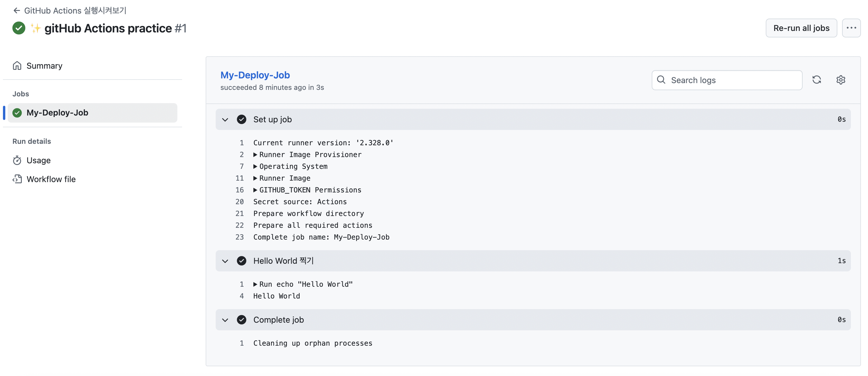Click 'Complete job name: My-Deploy-Job' line

click(x=321, y=237)
